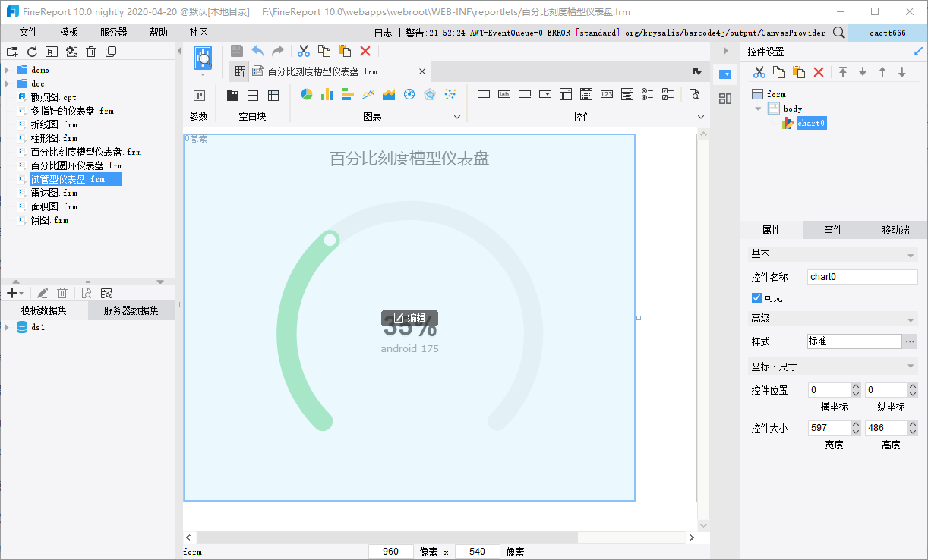Screen dimensions: 928x560
Task: Increase the 横坐标 position stepper
Action: (x=856, y=386)
